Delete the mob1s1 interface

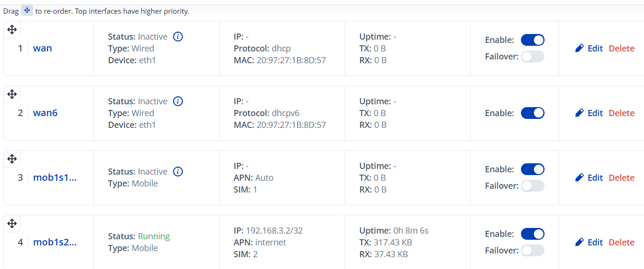(x=621, y=177)
